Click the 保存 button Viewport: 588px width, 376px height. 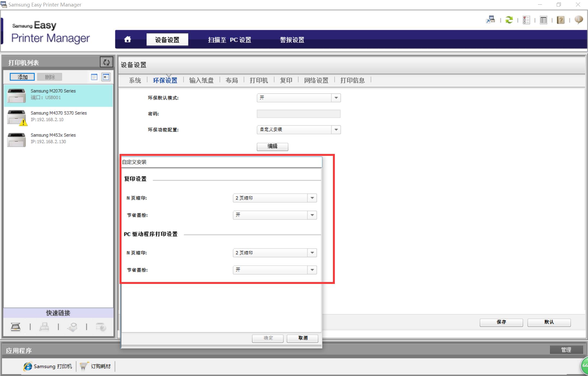pyautogui.click(x=501, y=322)
